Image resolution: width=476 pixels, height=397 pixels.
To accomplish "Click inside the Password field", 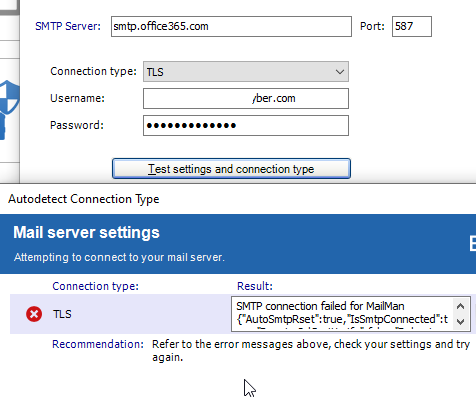I will [x=246, y=125].
